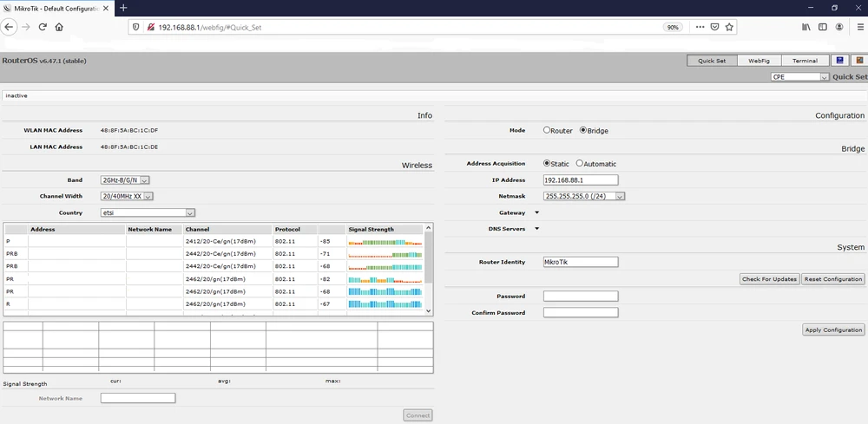
Task: Select Router mode
Action: (x=547, y=130)
